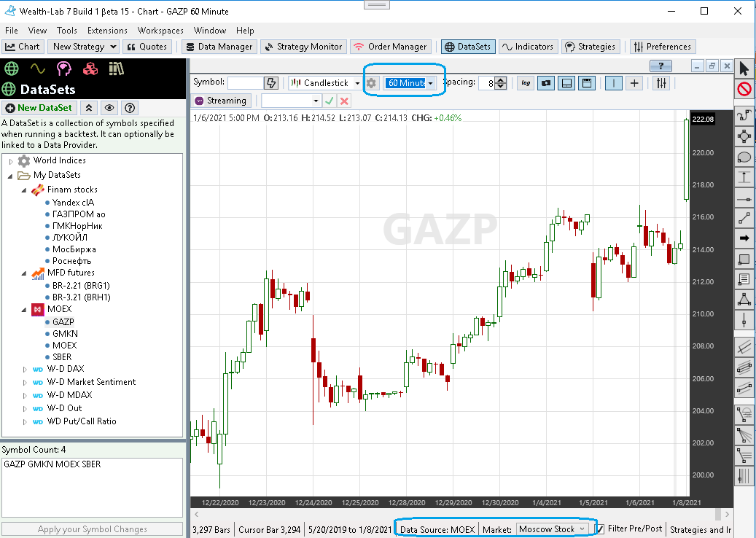Select the rectangle drawing tool

tap(744, 260)
